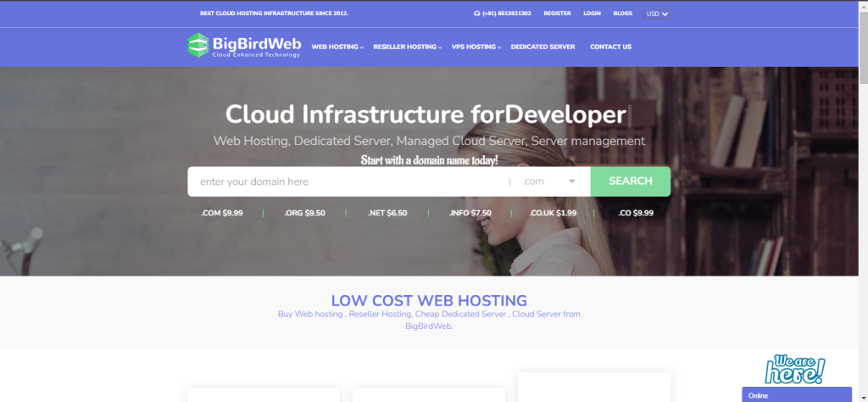Open the Online chat widget bar
This screenshot has height=402, width=868.
click(x=797, y=395)
